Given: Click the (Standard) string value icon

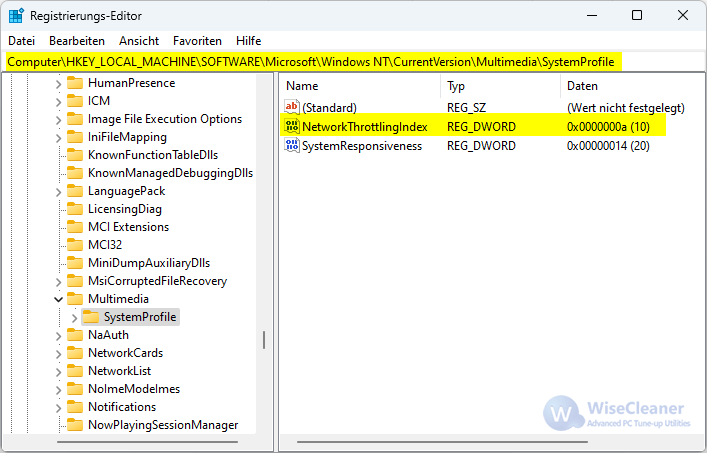Looking at the screenshot, I should tap(292, 107).
